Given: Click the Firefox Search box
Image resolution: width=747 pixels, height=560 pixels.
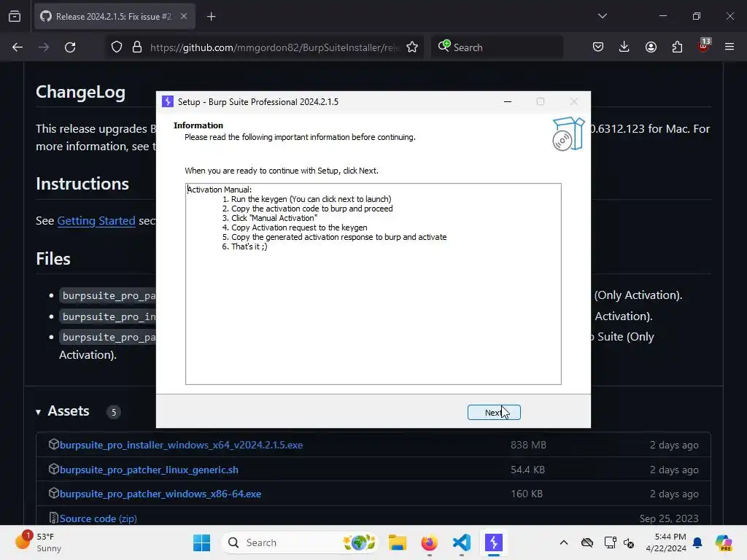Looking at the screenshot, I should click(497, 47).
